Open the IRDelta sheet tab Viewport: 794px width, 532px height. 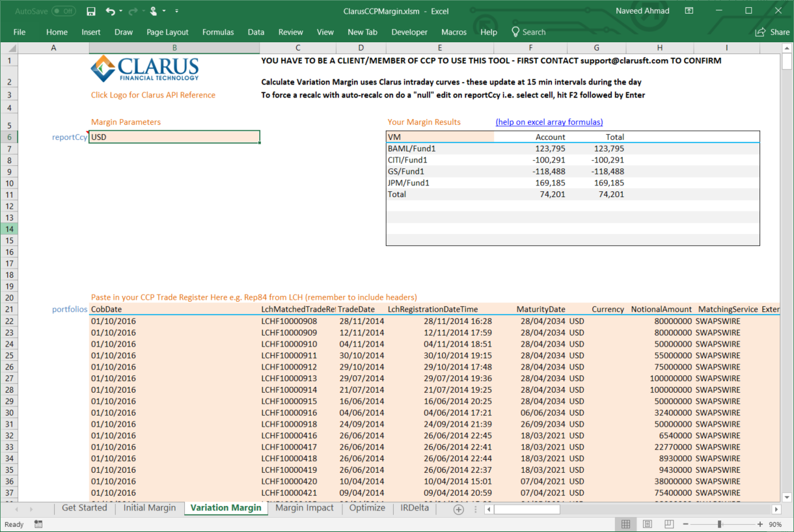[x=415, y=508]
